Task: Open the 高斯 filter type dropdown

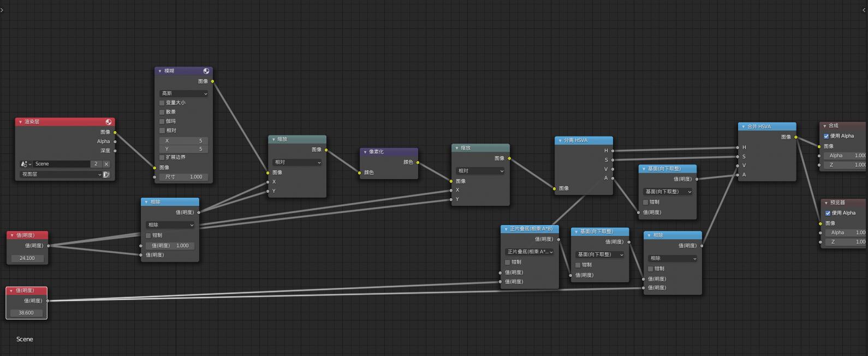Action: coord(183,93)
